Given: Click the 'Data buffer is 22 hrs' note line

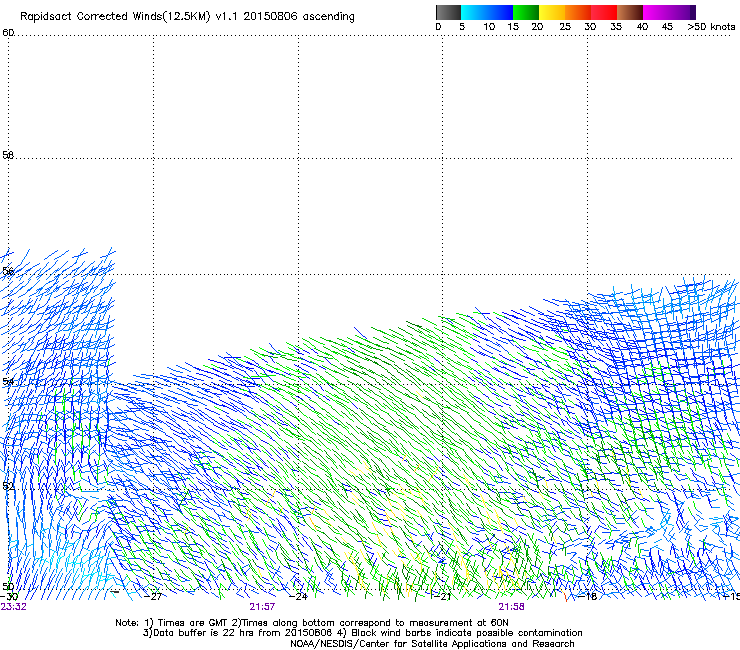Looking at the screenshot, I should tap(362, 633).
